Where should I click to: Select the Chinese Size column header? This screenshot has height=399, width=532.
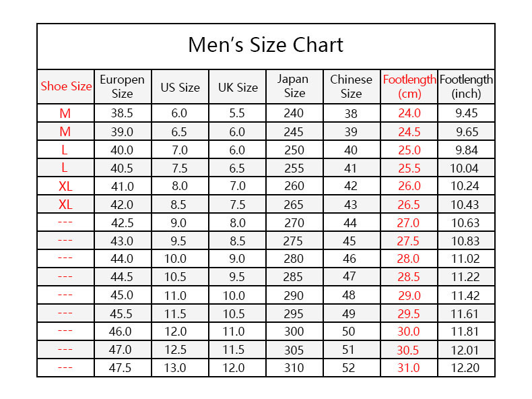(351, 86)
